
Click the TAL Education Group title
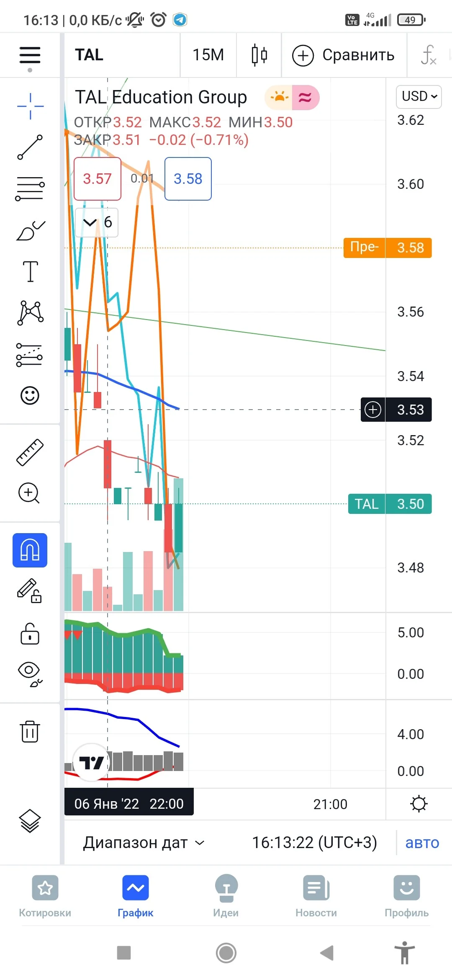[x=161, y=97]
